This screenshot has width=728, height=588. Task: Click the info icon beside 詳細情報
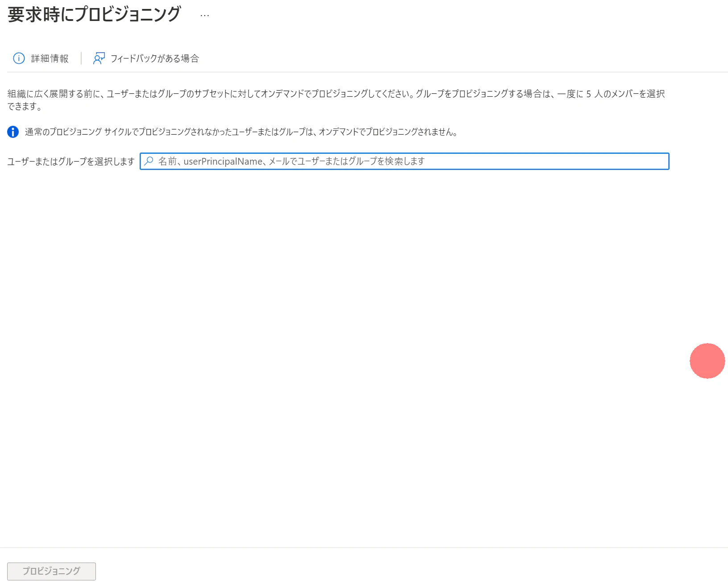click(18, 58)
